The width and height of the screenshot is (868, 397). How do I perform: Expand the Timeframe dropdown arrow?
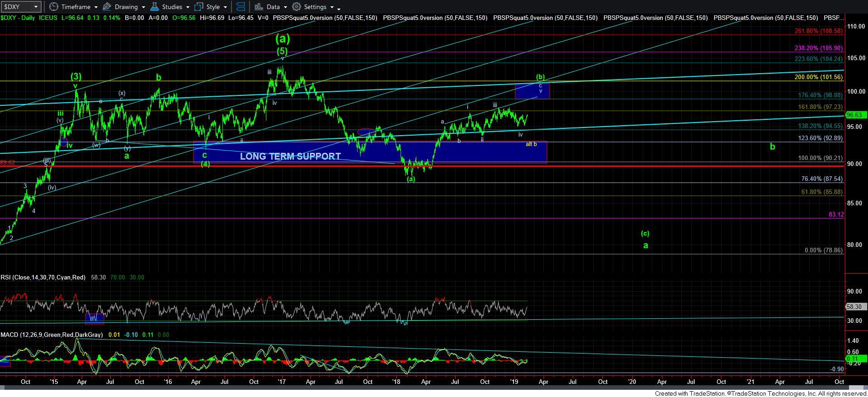click(96, 7)
